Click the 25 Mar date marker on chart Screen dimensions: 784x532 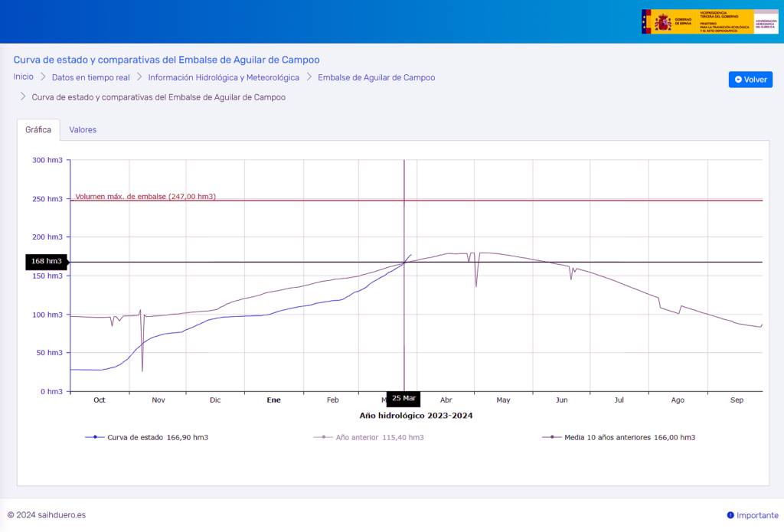pyautogui.click(x=403, y=399)
